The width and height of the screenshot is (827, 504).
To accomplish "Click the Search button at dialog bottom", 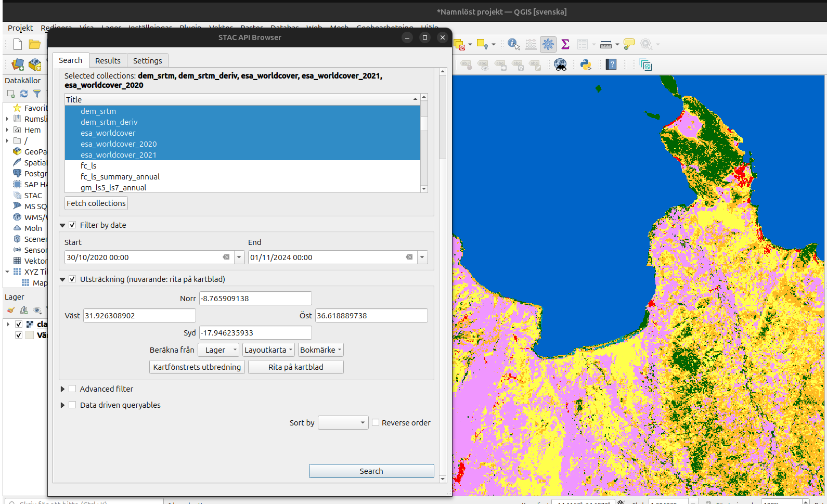I will (x=371, y=471).
